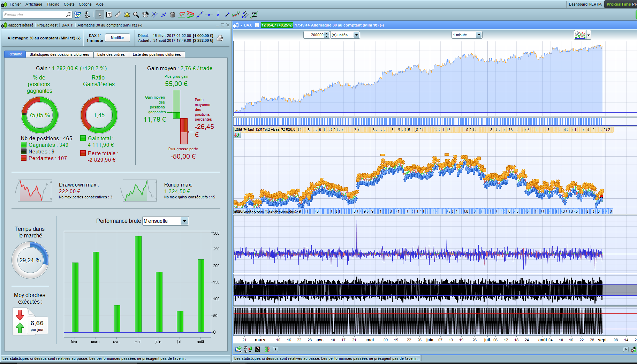Pick the ruler measurement tool
637x364 pixels.
118,15
